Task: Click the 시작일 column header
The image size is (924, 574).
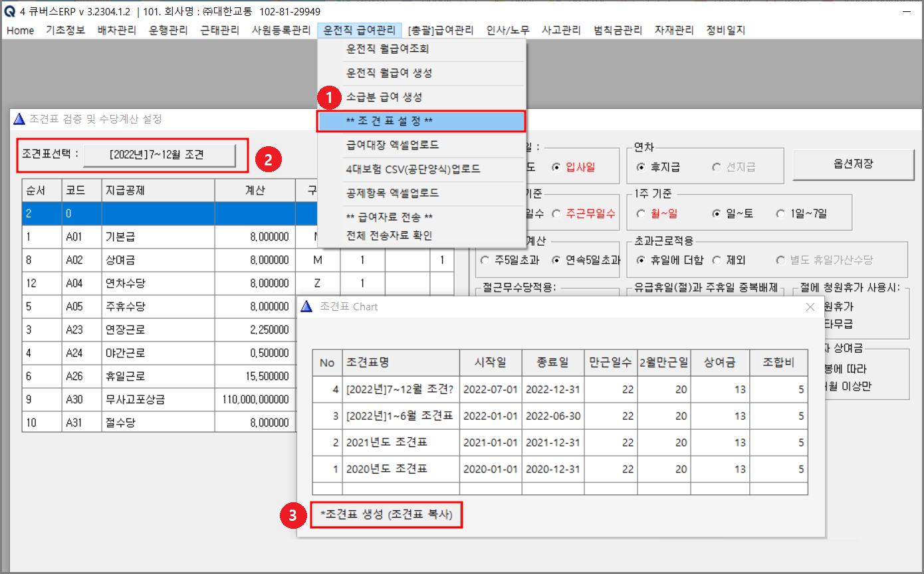Action: 490,363
